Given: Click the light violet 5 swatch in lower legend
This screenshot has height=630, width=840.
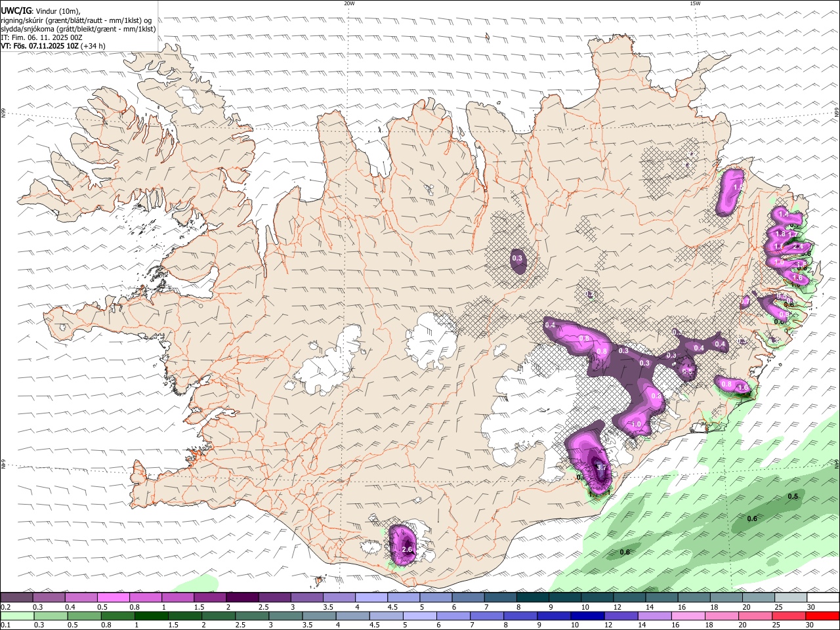Looking at the screenshot, I should [x=419, y=616].
